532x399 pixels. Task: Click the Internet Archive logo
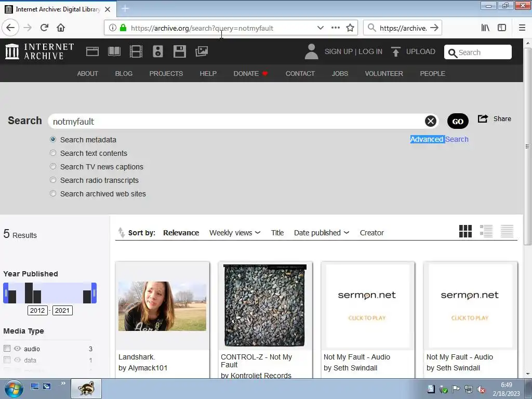(x=39, y=51)
